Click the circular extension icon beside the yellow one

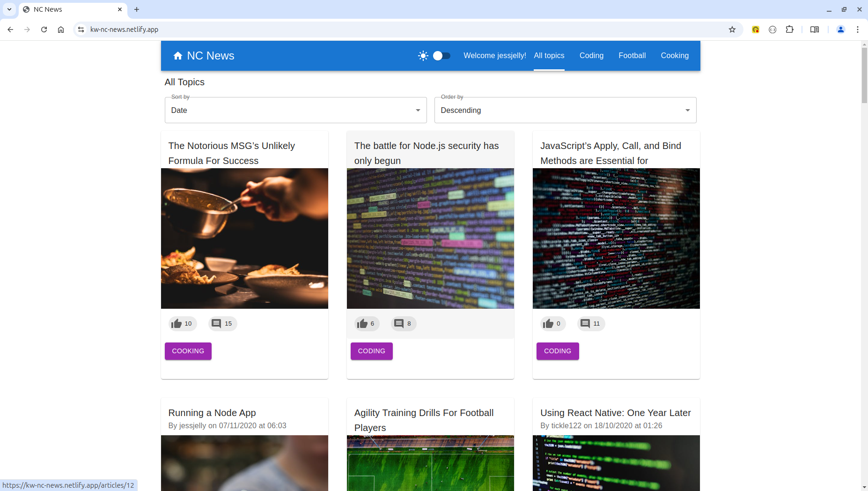(x=772, y=30)
